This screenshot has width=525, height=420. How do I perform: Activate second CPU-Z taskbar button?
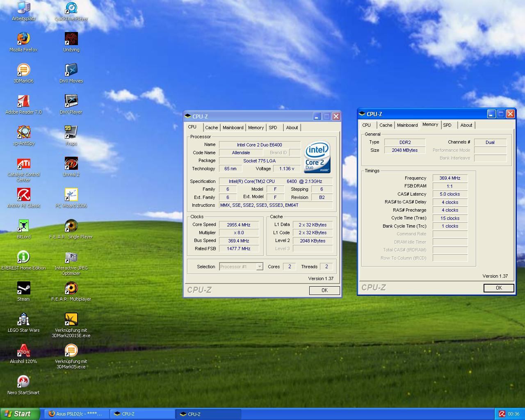(x=208, y=414)
